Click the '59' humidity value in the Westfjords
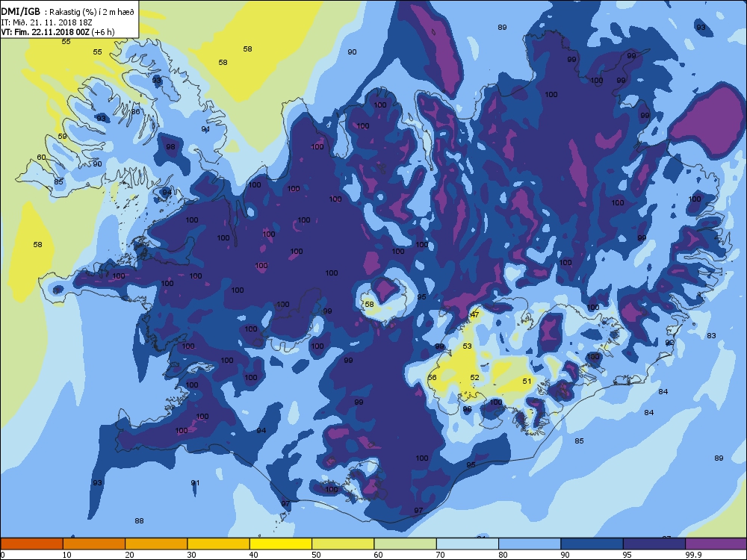This screenshot has height=560, width=747. pyautogui.click(x=63, y=136)
